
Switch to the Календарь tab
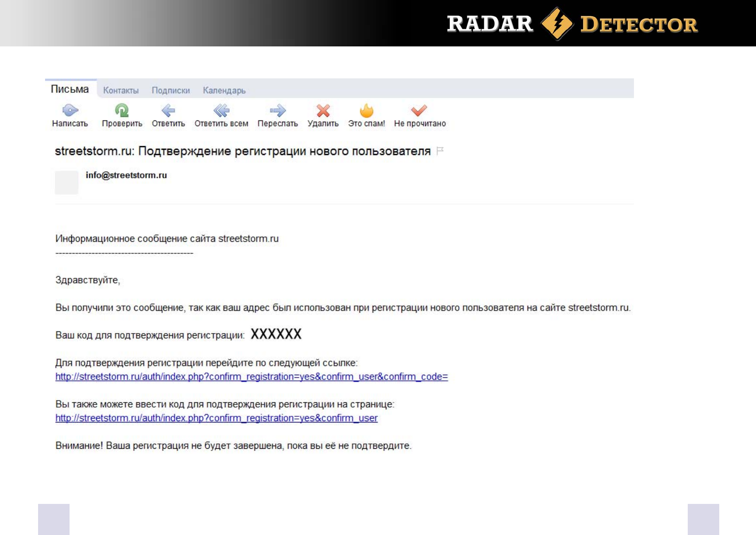tap(224, 91)
